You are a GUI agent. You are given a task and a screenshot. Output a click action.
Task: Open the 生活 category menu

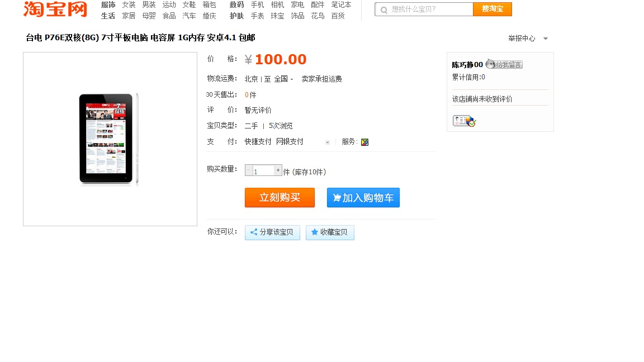pyautogui.click(x=108, y=16)
